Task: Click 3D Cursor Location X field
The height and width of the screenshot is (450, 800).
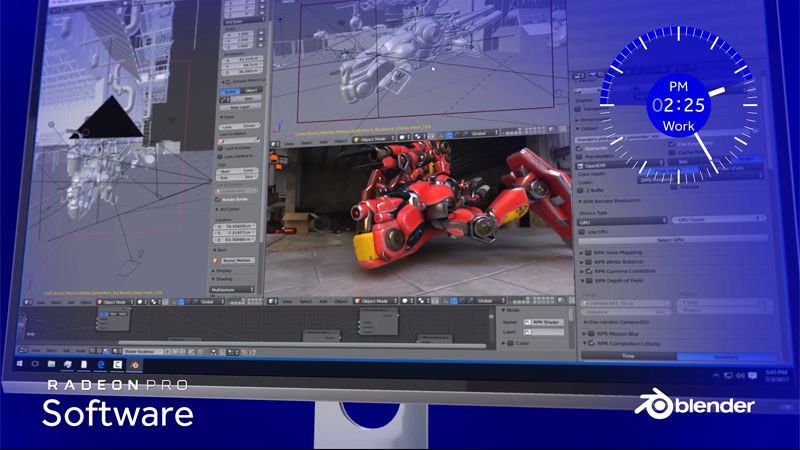Action: (234, 226)
